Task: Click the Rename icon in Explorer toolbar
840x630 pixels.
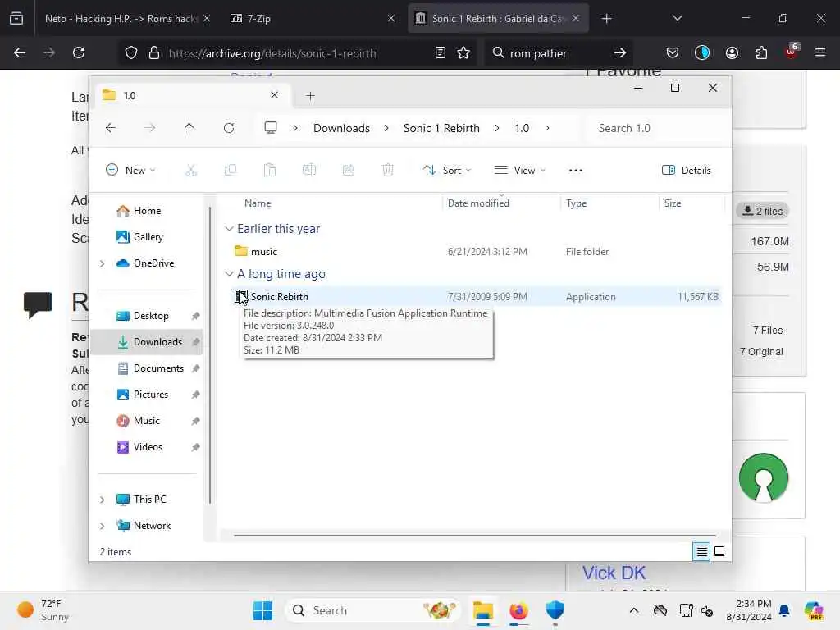Action: (309, 171)
